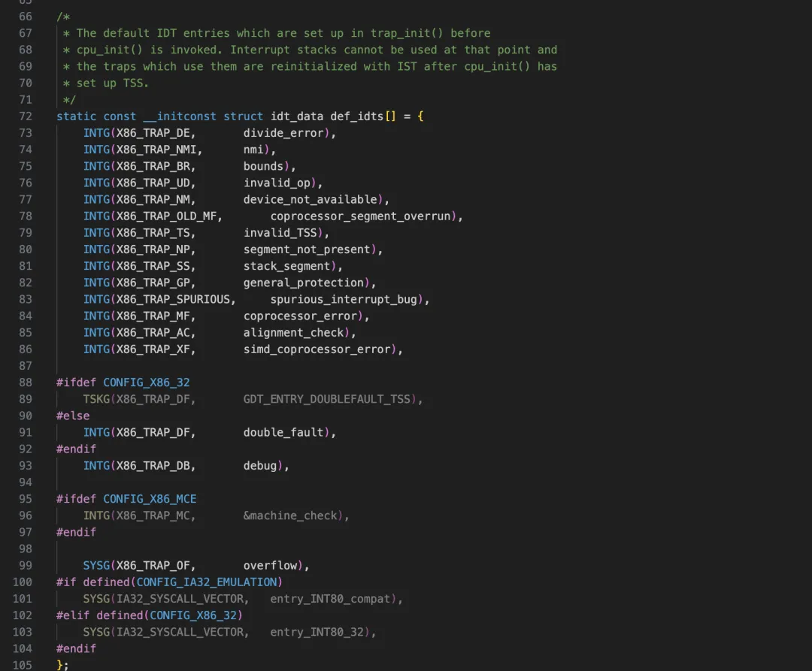Click coprocessor_error on line 84
Image resolution: width=812 pixels, height=671 pixels.
pos(300,316)
